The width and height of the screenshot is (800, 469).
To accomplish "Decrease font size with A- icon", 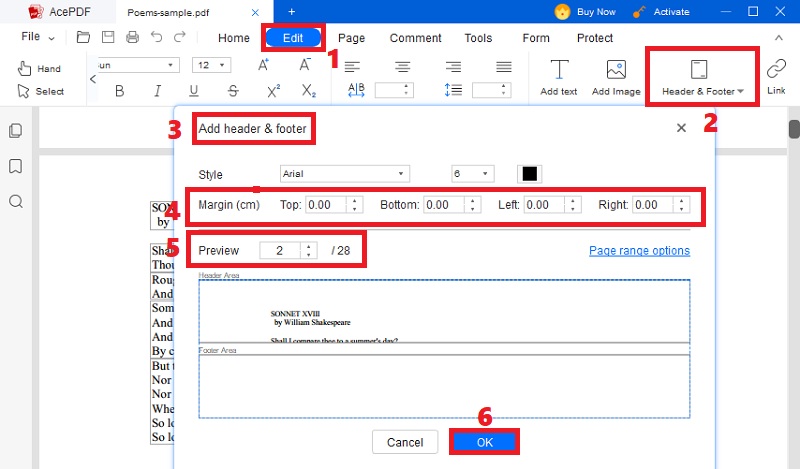I will 305,65.
